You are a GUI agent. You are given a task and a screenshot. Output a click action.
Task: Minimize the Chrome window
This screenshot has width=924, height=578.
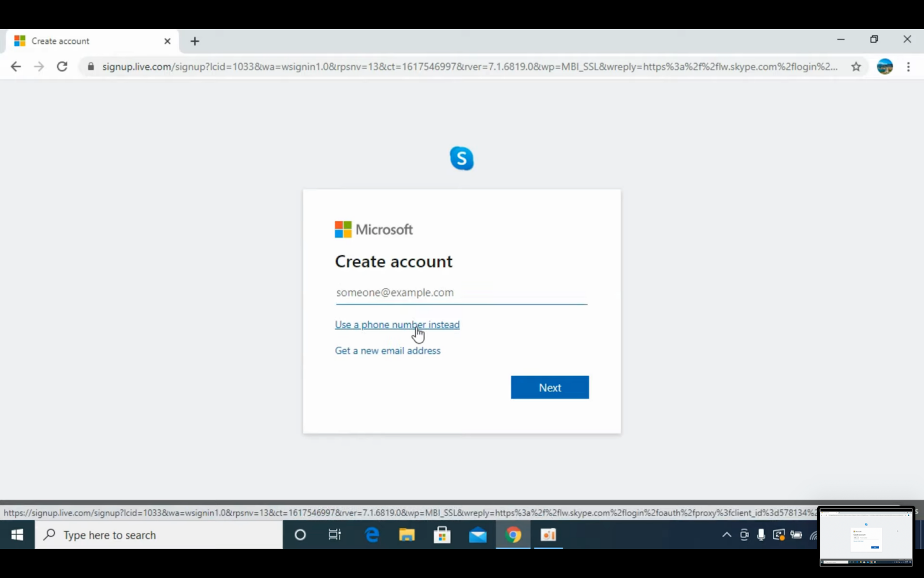(x=841, y=39)
